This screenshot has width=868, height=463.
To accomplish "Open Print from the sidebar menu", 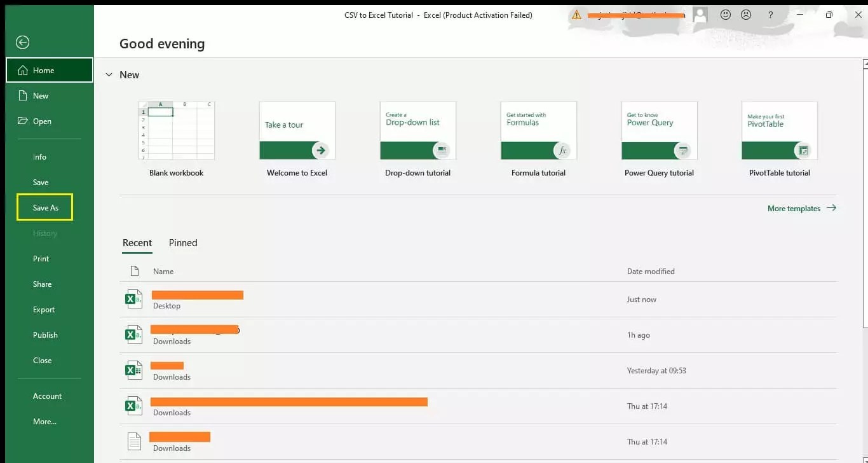I will (41, 258).
